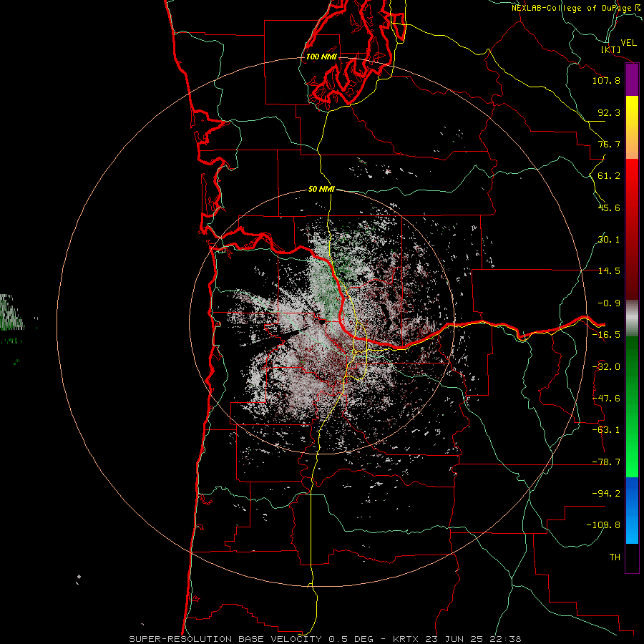
Task: Click the blue segment of the color bar
Action: pos(632,510)
